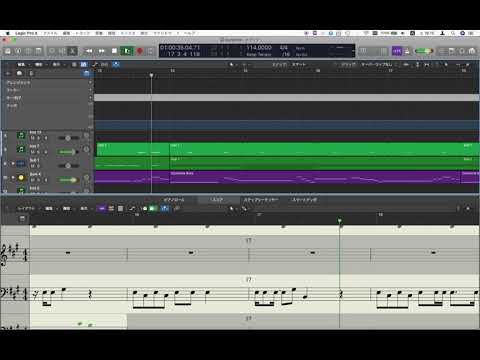480x360 pixels.
Task: Open the List Editors panel
Action: tap(442, 51)
